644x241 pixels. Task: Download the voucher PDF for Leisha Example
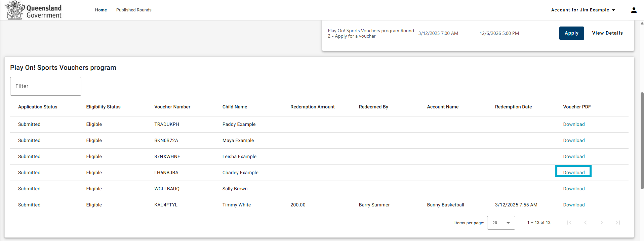[x=574, y=156]
